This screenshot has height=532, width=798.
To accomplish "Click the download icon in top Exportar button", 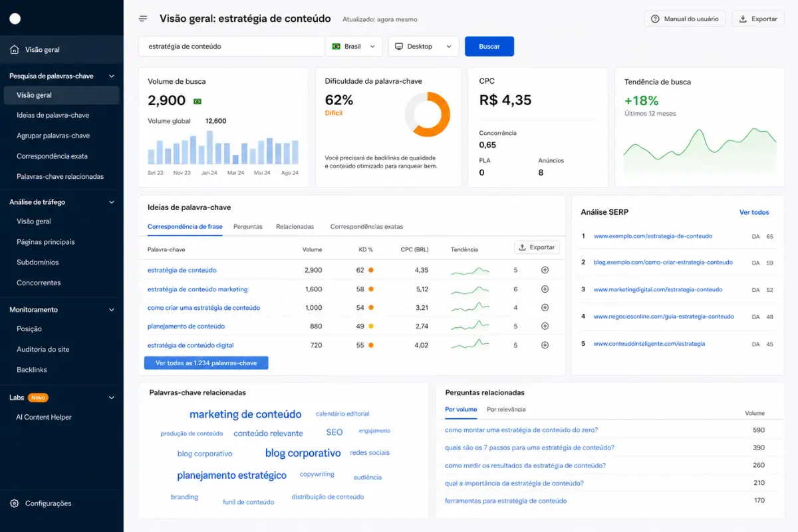I will [x=743, y=19].
